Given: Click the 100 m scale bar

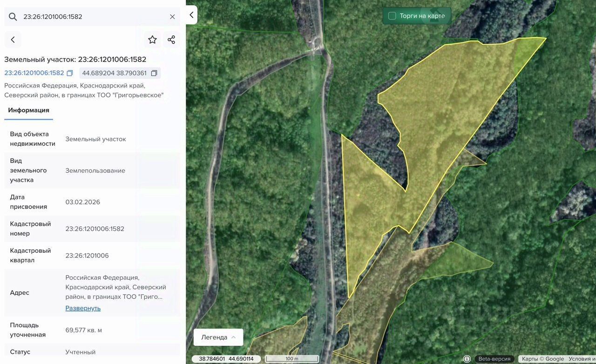Looking at the screenshot, I should coord(292,359).
